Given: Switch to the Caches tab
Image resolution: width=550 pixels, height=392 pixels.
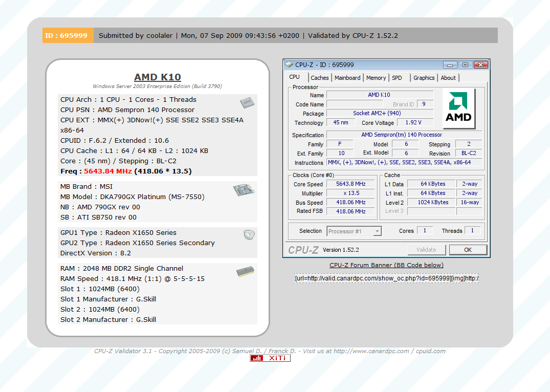Looking at the screenshot, I should 320,78.
